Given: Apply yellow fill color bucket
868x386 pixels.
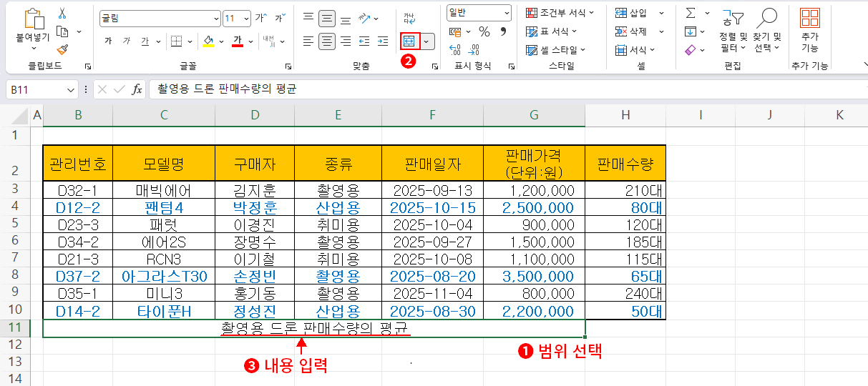Looking at the screenshot, I should 208,41.
